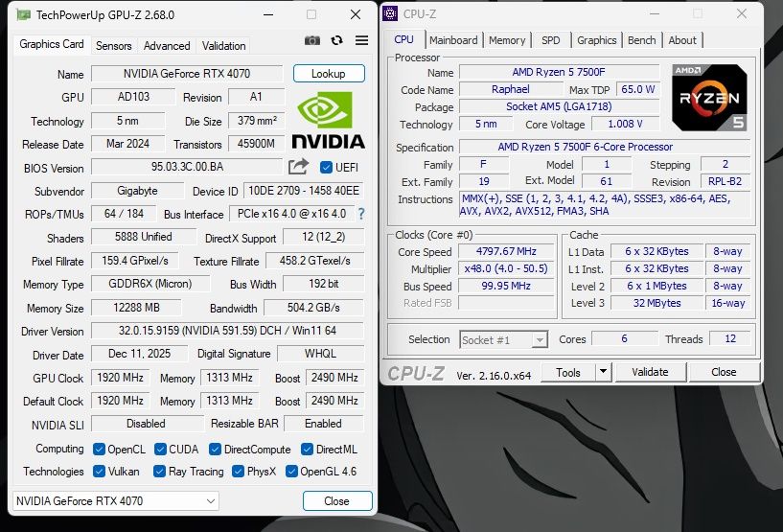Select the CPU tab in CPU-Z
783x532 pixels.
(404, 39)
